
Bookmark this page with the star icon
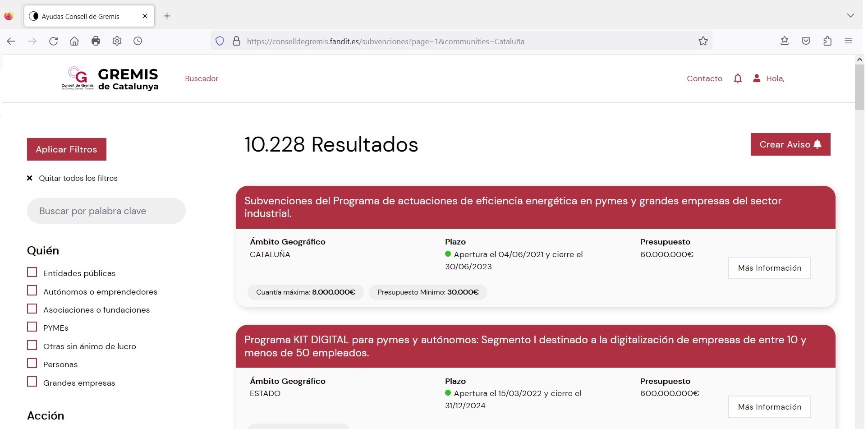click(x=703, y=42)
